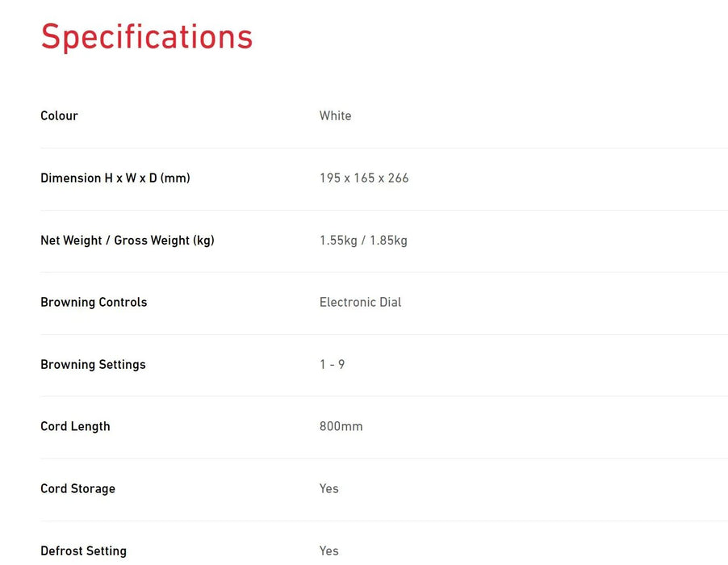This screenshot has width=728, height=565.
Task: Select the Gross Weight (kg) label text
Action: pos(164,240)
